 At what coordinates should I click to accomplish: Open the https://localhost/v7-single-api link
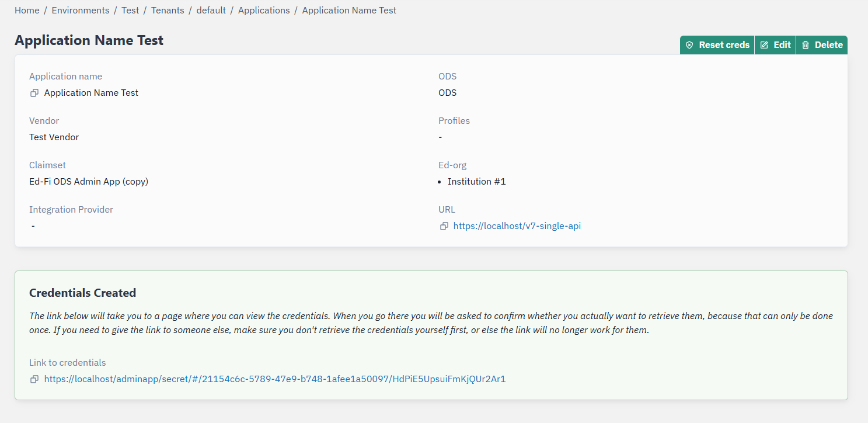[517, 226]
